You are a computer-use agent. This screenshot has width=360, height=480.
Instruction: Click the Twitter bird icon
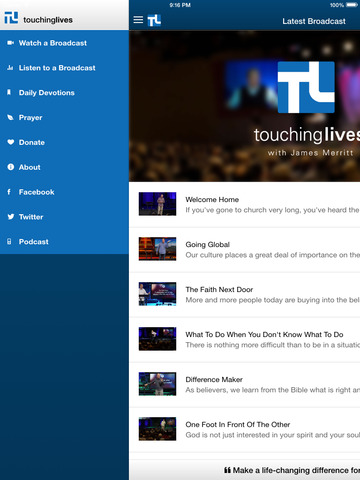[x=11, y=217]
